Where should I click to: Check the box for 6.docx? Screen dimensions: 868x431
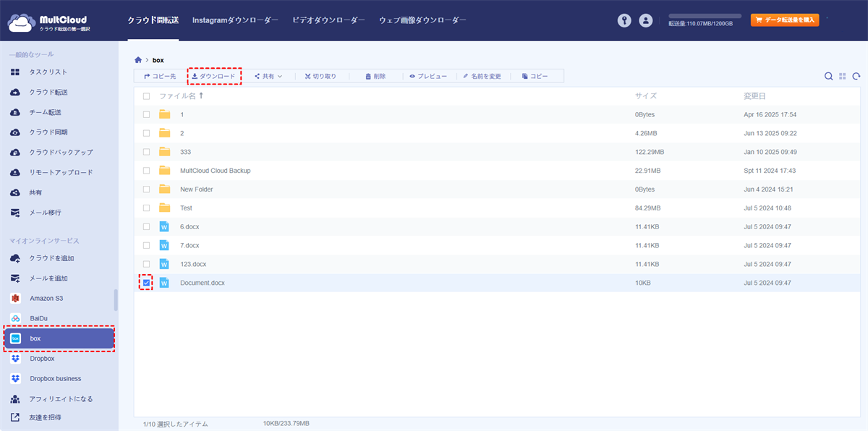147,226
